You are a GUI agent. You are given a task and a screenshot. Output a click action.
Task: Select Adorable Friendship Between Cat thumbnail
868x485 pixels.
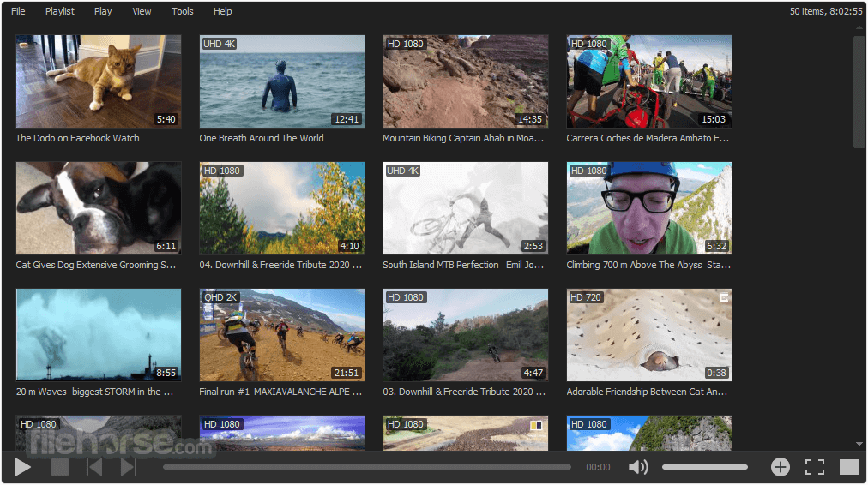648,335
